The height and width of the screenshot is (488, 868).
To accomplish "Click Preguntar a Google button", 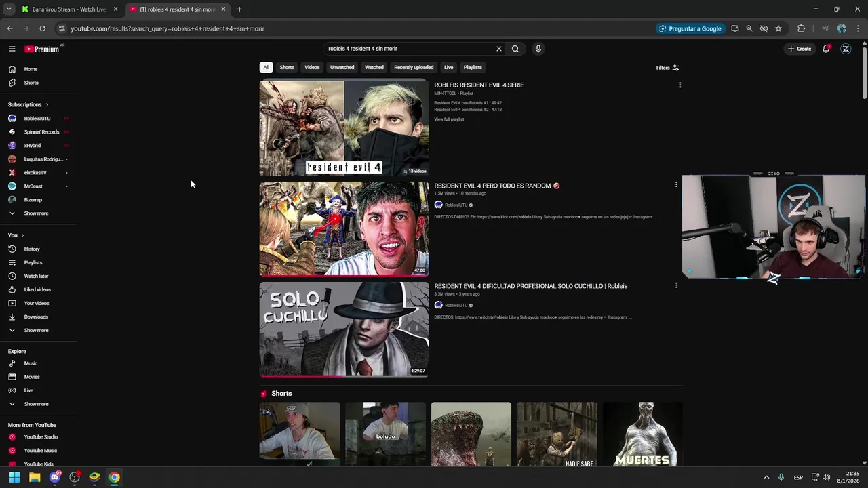I will 690,28.
